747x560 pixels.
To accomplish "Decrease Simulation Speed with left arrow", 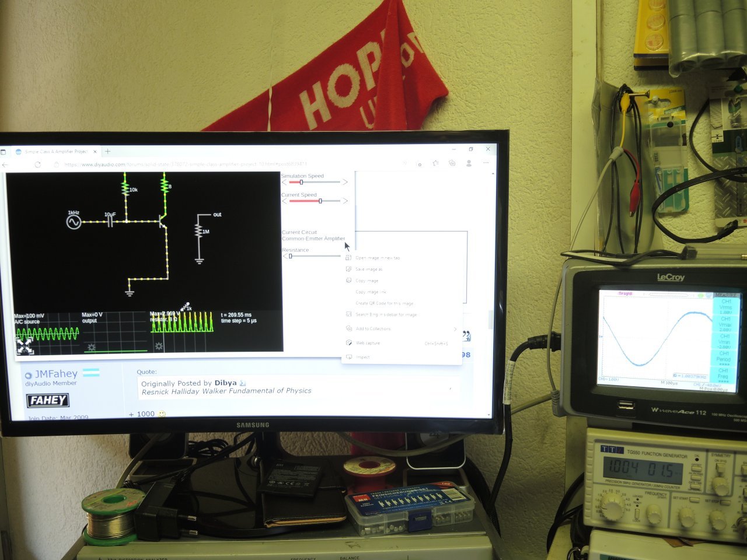I will [x=285, y=183].
